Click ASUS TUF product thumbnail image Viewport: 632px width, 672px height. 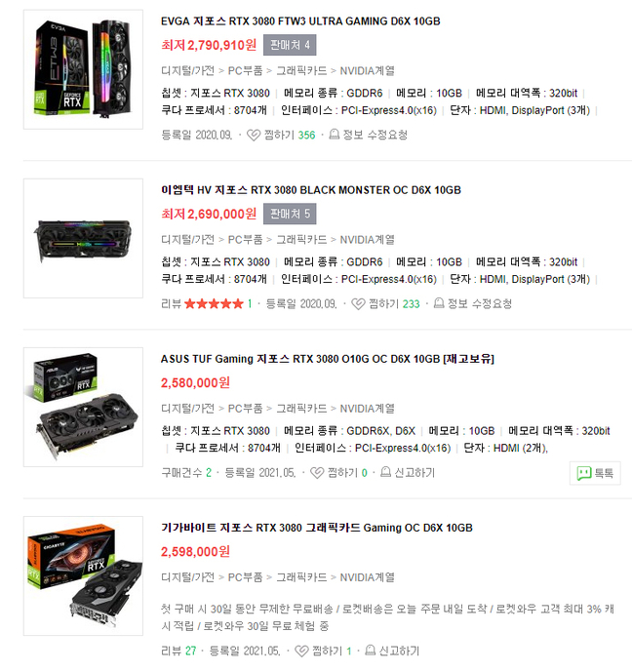[x=83, y=407]
